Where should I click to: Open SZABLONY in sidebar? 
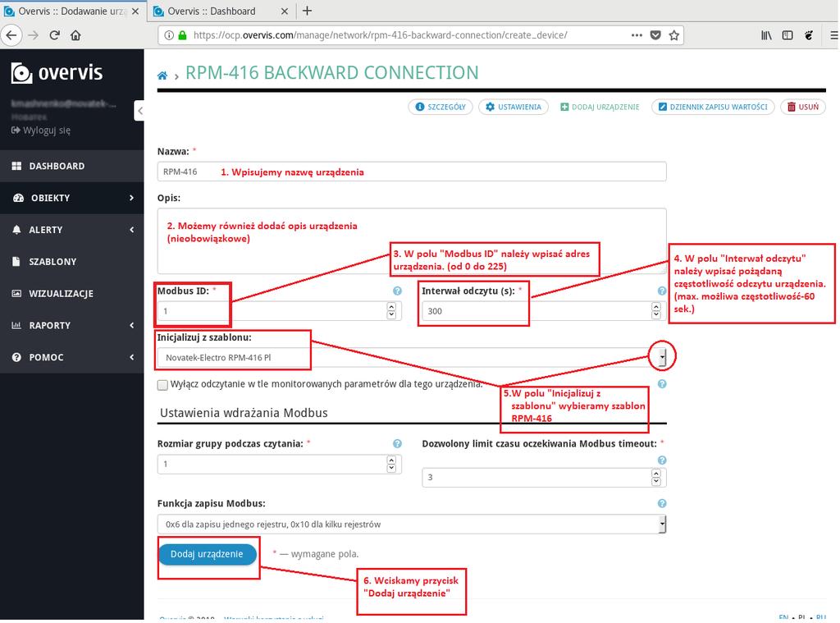tap(72, 262)
